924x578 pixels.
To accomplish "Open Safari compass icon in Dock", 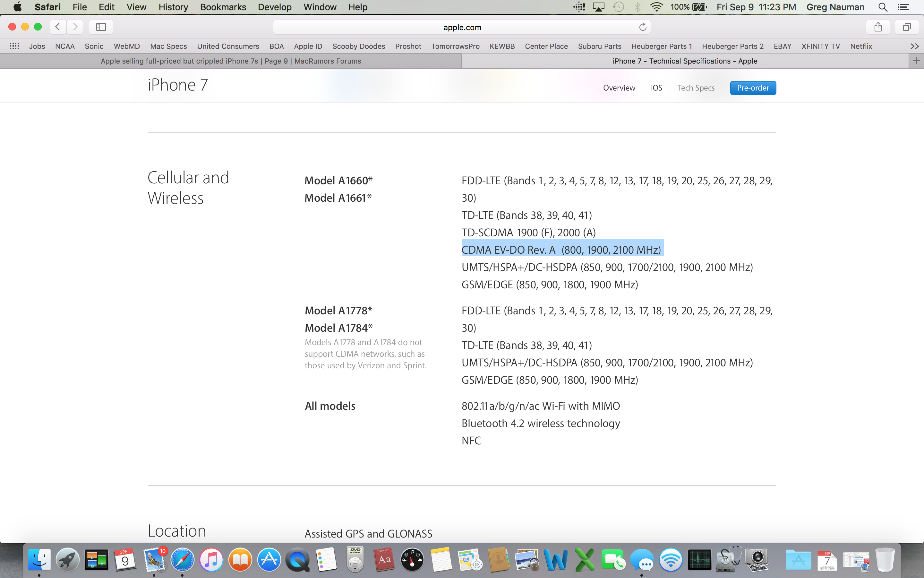I will [x=182, y=560].
